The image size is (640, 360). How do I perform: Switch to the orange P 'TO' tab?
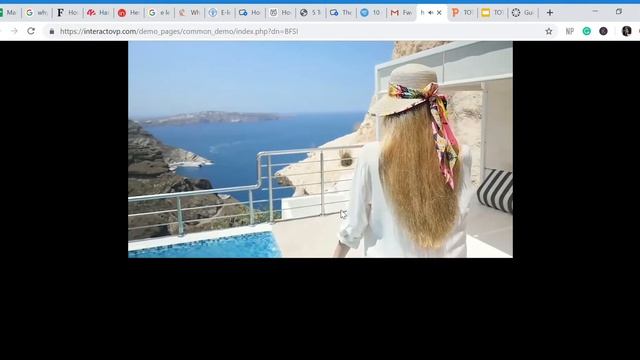coord(462,13)
